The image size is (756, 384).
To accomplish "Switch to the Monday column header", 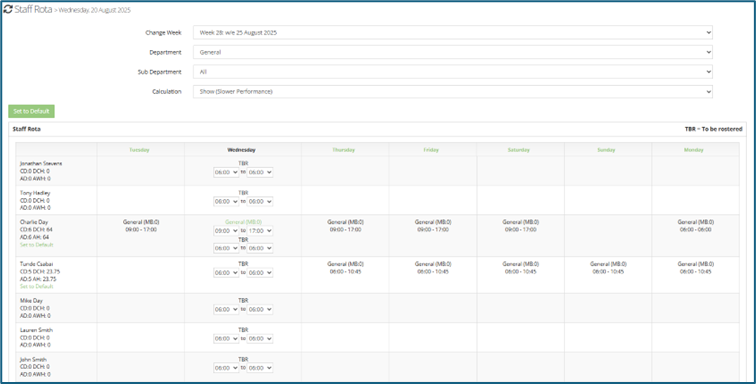I will point(694,150).
